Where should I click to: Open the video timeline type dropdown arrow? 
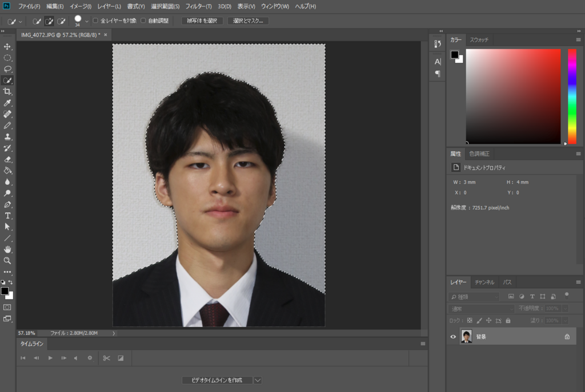point(258,381)
